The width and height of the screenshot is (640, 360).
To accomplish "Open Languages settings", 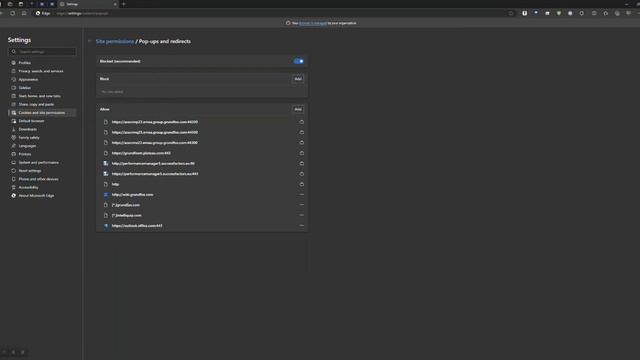I will tap(27, 146).
